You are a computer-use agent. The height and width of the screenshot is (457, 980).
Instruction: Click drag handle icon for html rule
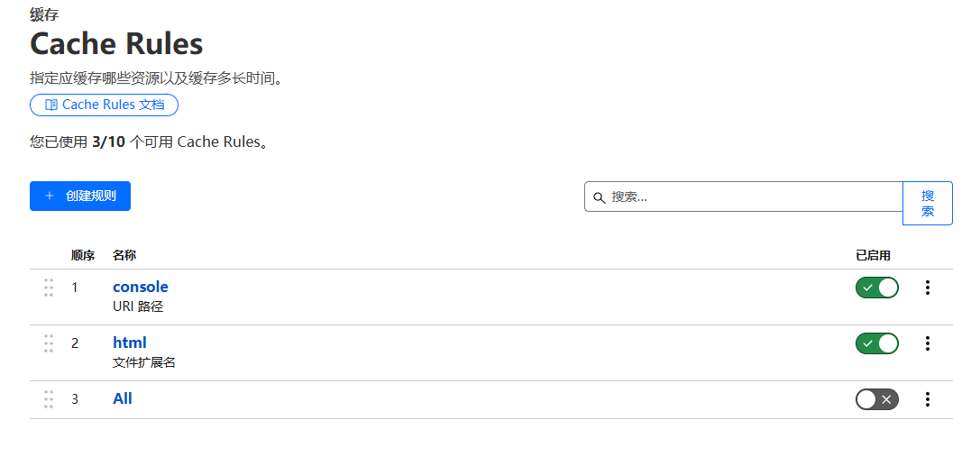click(x=49, y=343)
